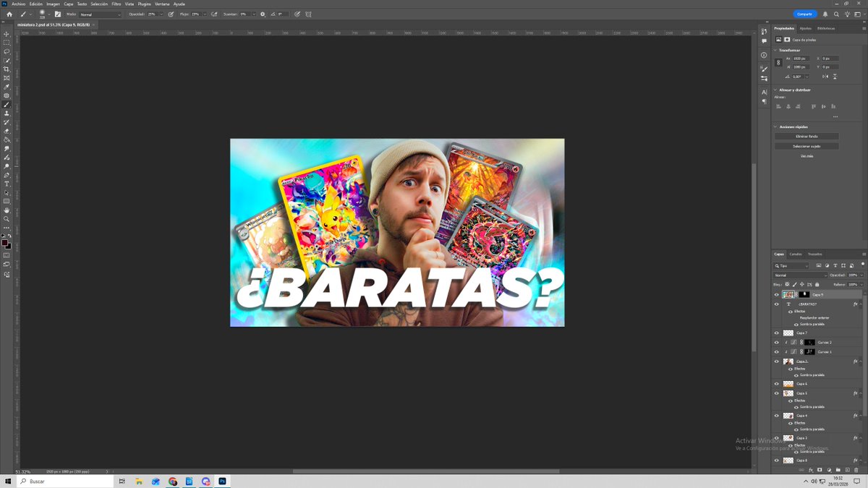
Task: Select the Crop tool
Action: pyautogui.click(x=7, y=68)
